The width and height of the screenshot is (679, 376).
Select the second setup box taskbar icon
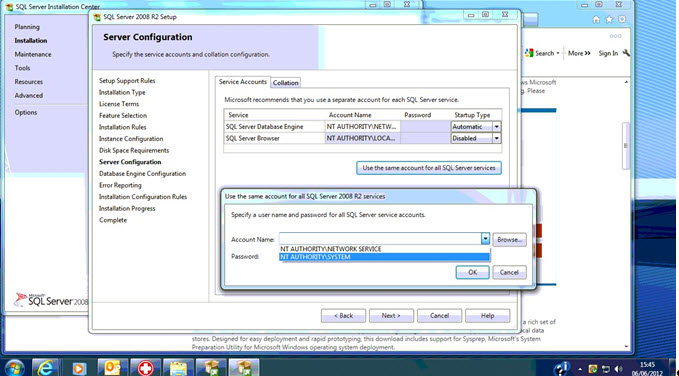coord(244,367)
